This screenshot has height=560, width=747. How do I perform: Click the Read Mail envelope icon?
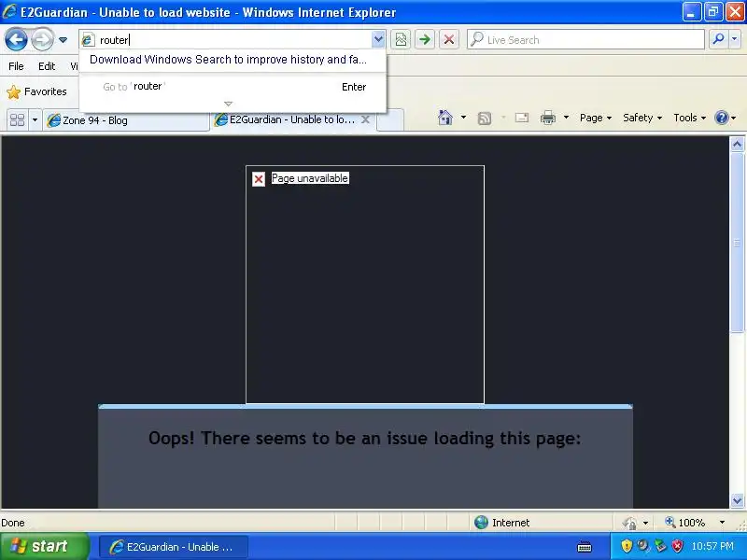click(x=522, y=118)
